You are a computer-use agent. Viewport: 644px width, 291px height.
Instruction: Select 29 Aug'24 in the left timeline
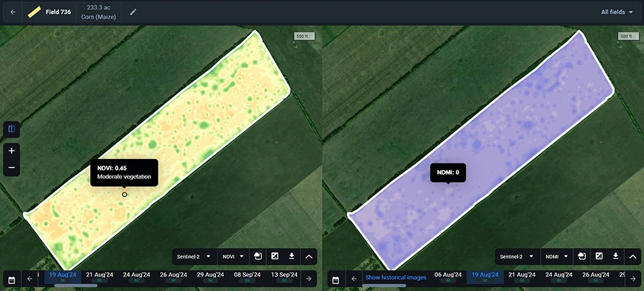211,277
